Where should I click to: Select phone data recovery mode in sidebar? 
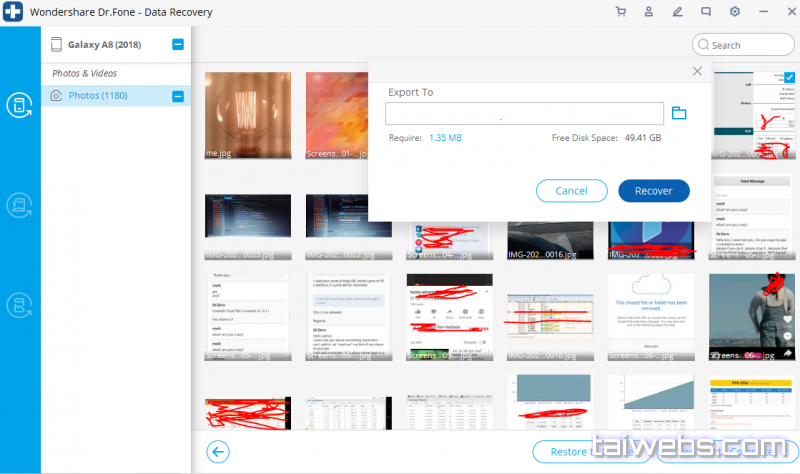click(19, 105)
